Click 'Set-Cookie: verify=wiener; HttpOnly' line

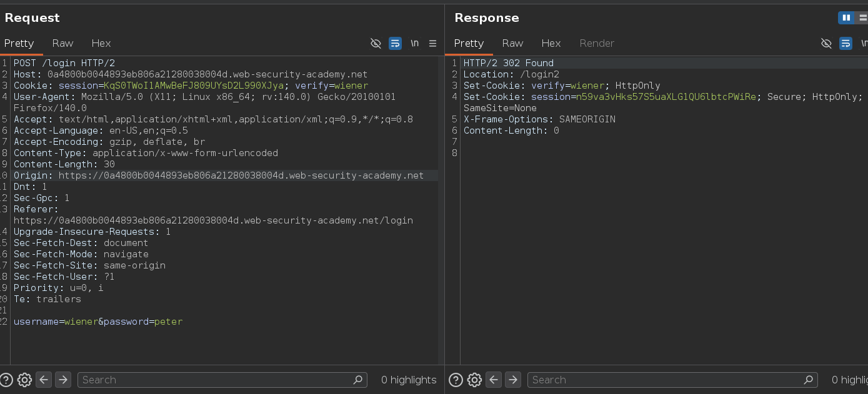[x=562, y=86]
